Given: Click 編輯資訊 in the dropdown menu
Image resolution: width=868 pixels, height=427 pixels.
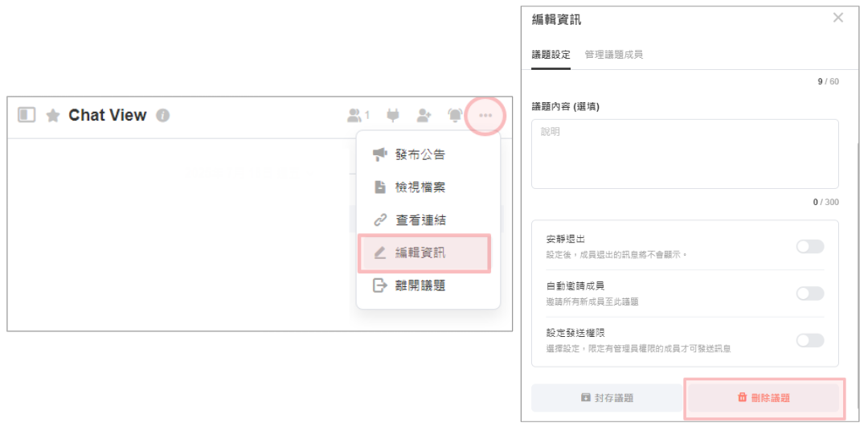Looking at the screenshot, I should [420, 253].
